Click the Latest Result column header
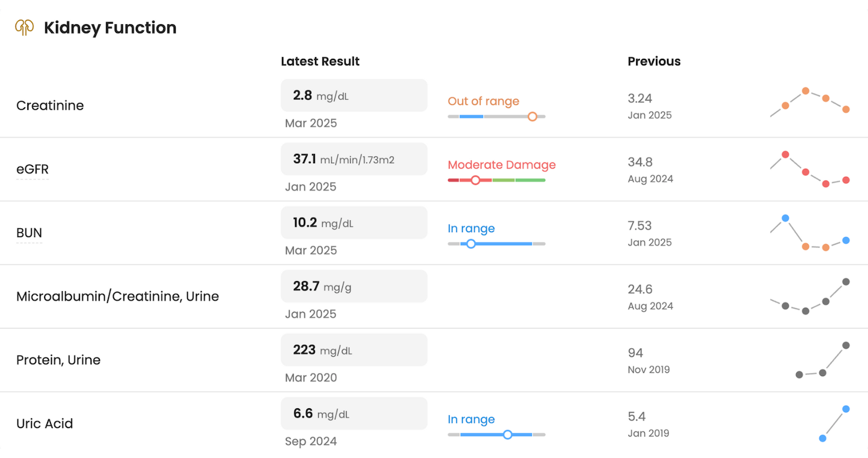 click(320, 61)
